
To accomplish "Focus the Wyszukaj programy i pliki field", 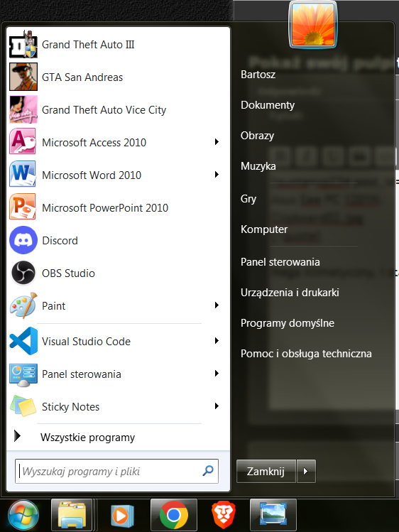I will (116, 471).
